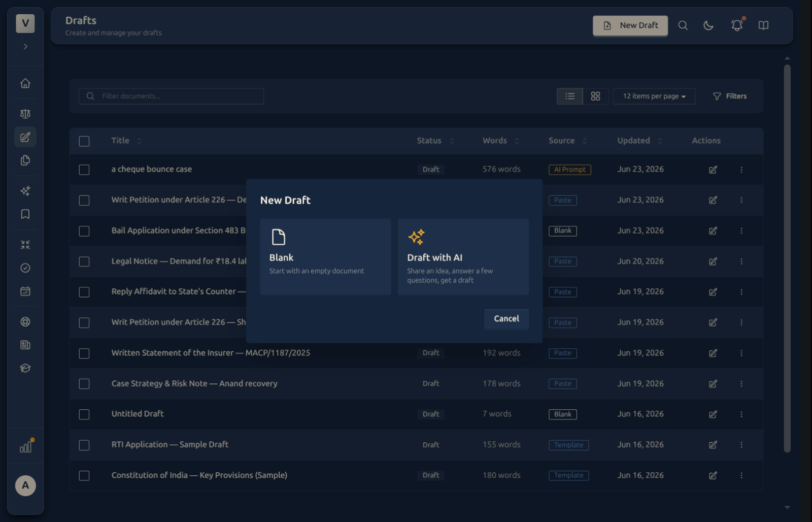Open the documents copy icon in sidebar
812x522 pixels.
coord(25,160)
